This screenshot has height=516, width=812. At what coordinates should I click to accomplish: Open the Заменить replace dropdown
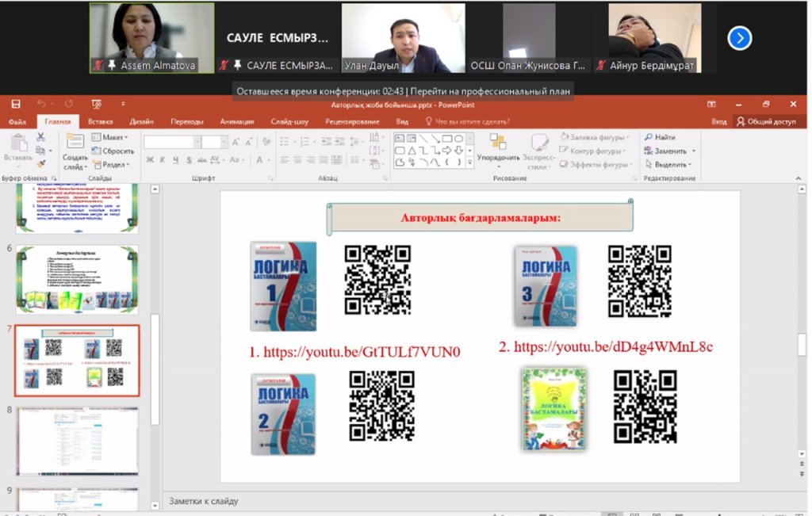(670, 151)
